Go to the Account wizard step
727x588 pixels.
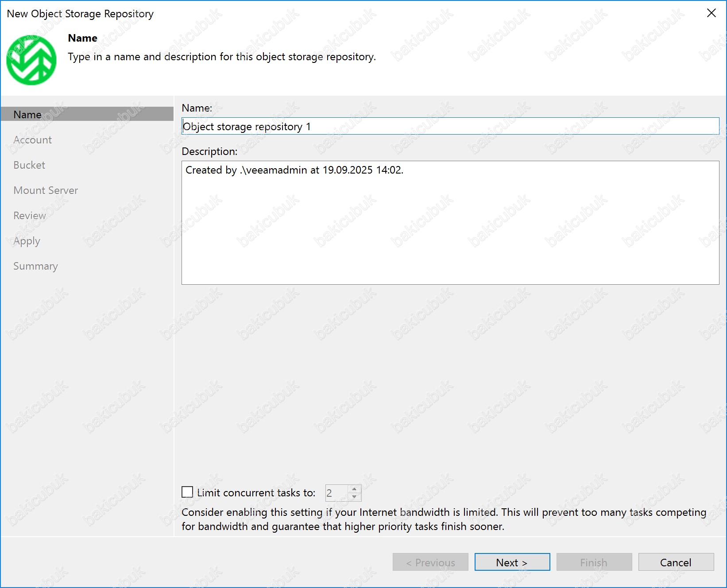coord(32,140)
